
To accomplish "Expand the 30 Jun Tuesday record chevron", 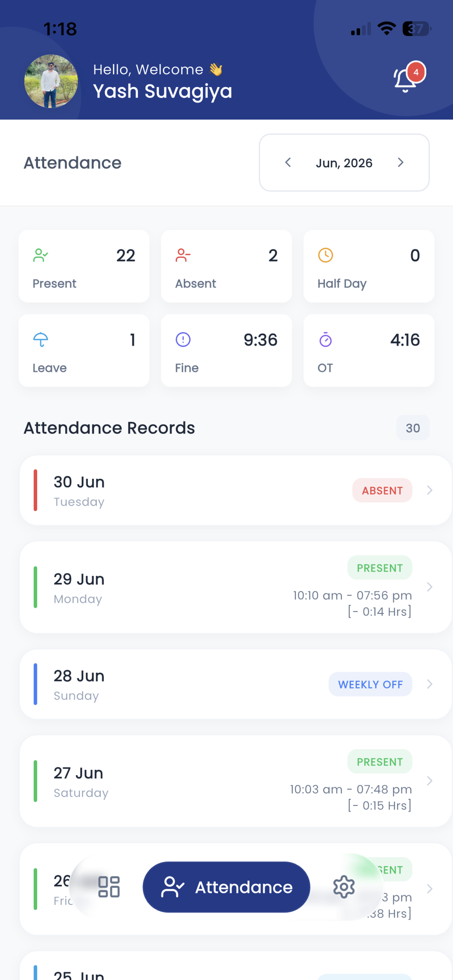I will pos(429,490).
